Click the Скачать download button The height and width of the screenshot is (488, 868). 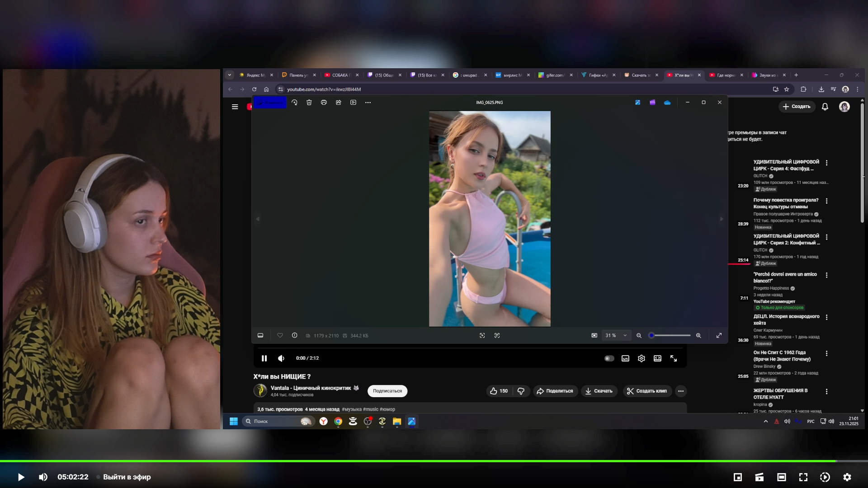[x=599, y=391]
